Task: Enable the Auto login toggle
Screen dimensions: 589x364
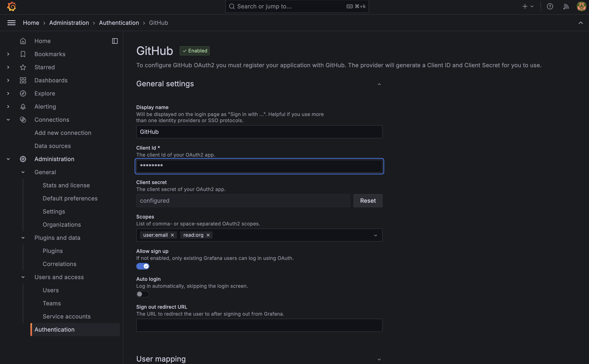Action: click(x=143, y=294)
